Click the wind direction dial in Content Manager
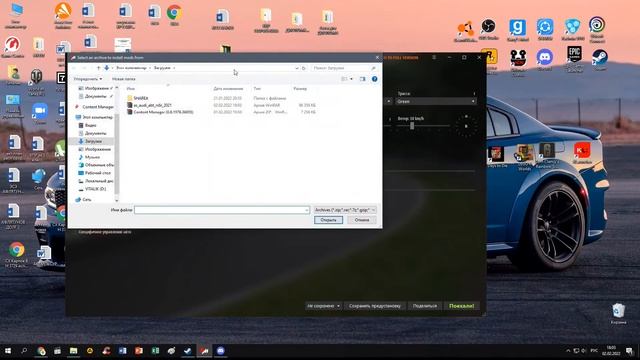This screenshot has height=360, width=640. click(466, 126)
